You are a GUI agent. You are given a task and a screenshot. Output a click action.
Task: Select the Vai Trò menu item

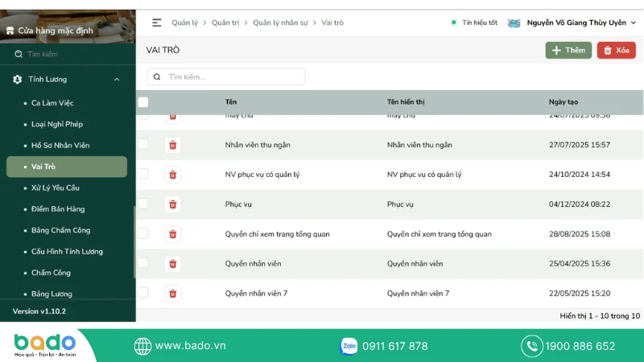[67, 167]
